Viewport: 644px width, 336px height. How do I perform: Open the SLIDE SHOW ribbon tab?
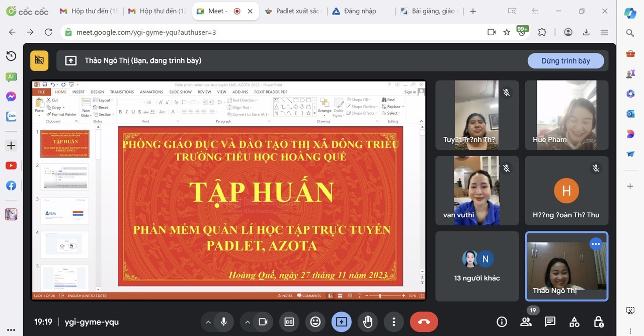[x=180, y=92]
